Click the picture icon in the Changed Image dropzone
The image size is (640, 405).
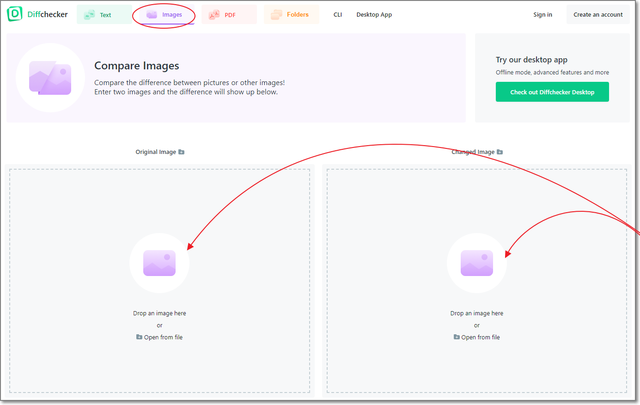click(476, 263)
